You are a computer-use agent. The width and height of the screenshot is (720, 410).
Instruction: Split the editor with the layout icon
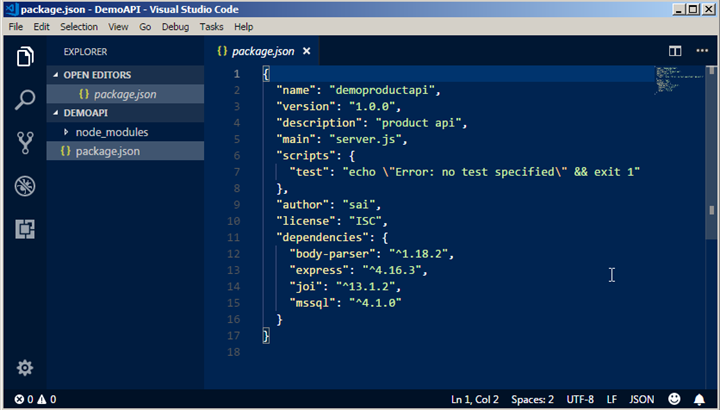(675, 51)
